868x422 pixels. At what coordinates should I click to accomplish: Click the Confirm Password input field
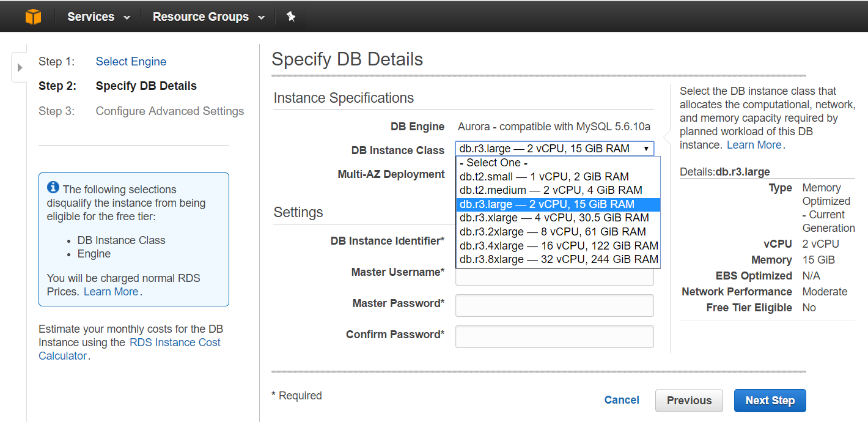(554, 336)
